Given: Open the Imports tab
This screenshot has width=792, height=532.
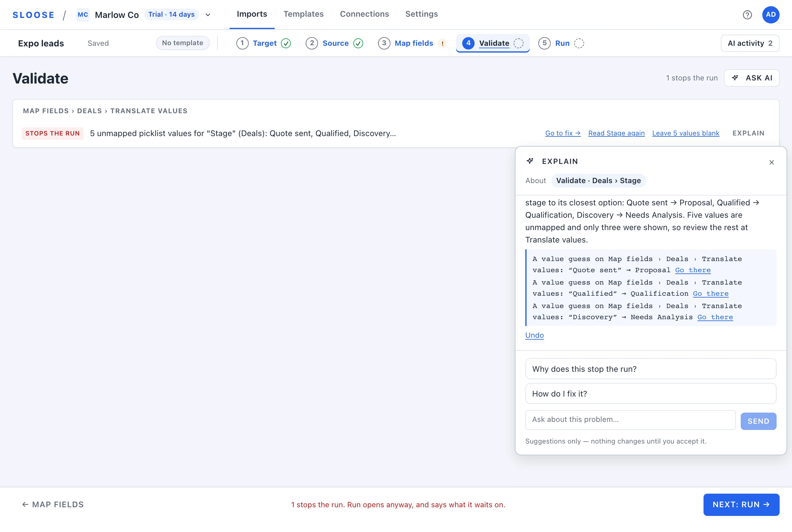Looking at the screenshot, I should 252,14.
